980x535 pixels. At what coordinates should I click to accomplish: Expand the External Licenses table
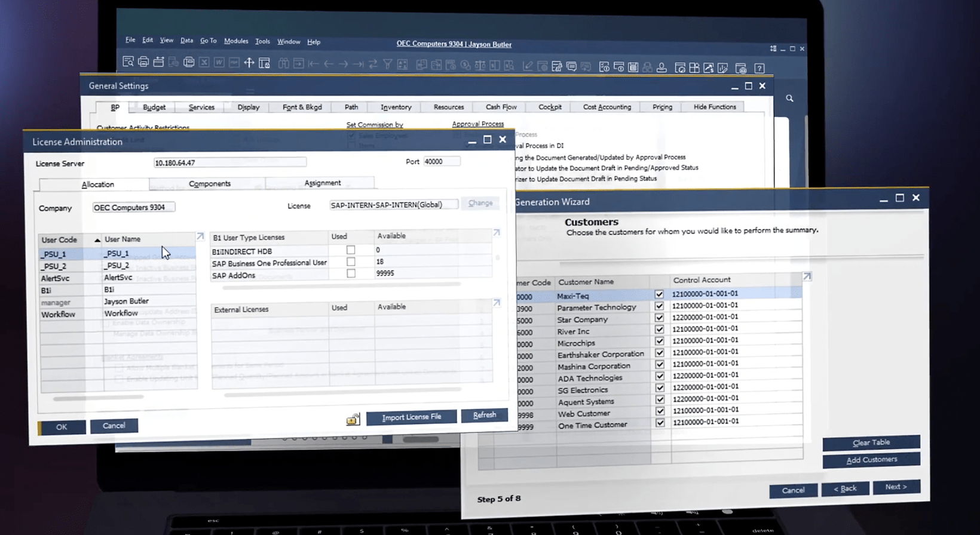pos(497,303)
